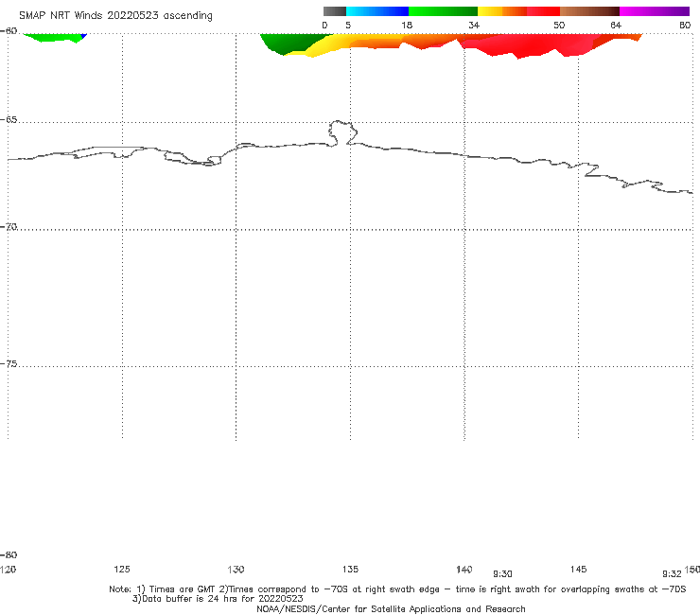Click the NOAA/NESDIS credit line
The image size is (700, 615).
point(391,608)
